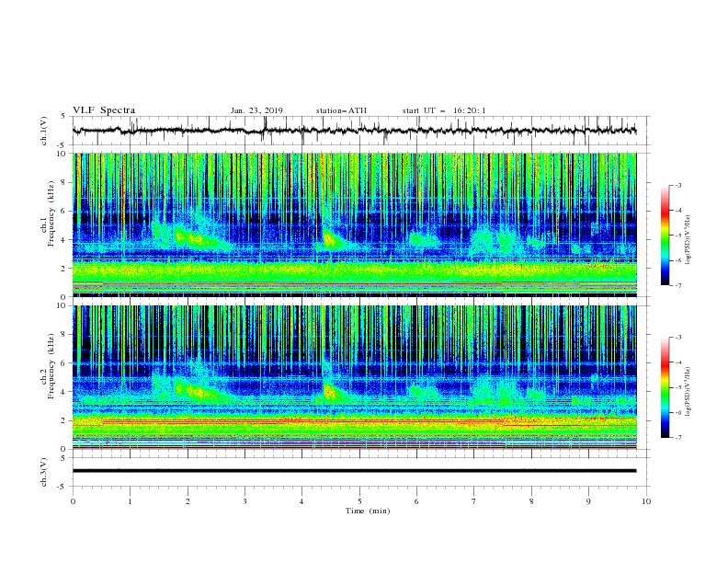Click time axis tick label '3'
The width and height of the screenshot is (728, 563).
tap(245, 501)
